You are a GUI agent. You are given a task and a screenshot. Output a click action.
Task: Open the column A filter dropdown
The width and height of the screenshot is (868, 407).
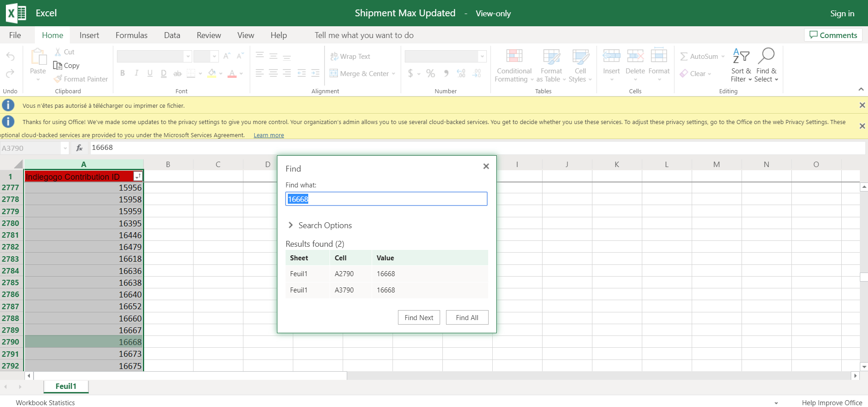pyautogui.click(x=138, y=177)
